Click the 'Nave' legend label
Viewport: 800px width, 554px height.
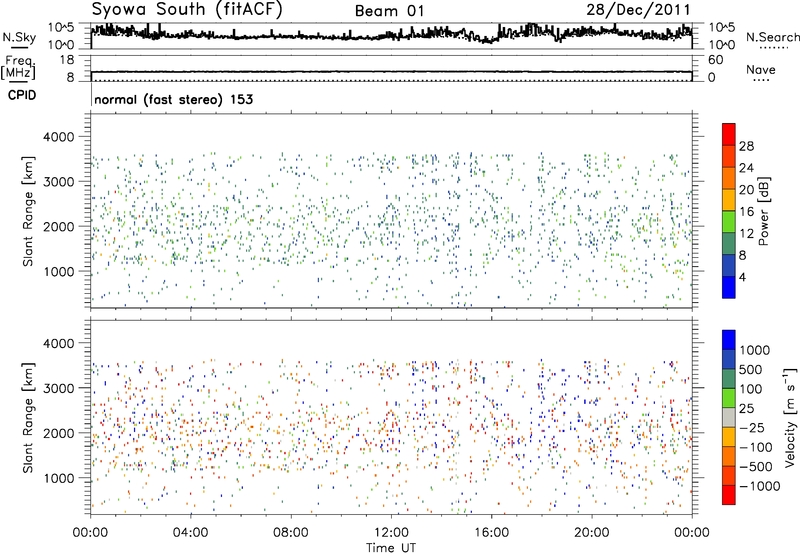click(760, 69)
